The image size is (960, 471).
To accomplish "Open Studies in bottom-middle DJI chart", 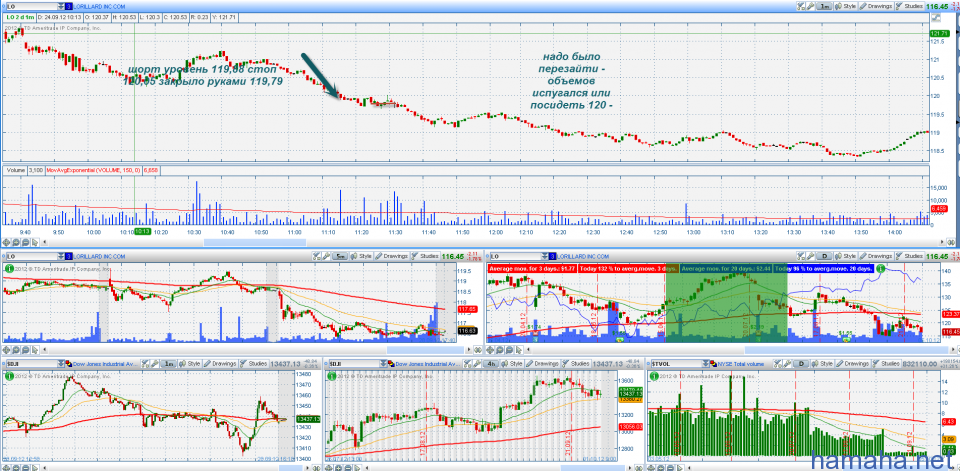I will [x=576, y=364].
